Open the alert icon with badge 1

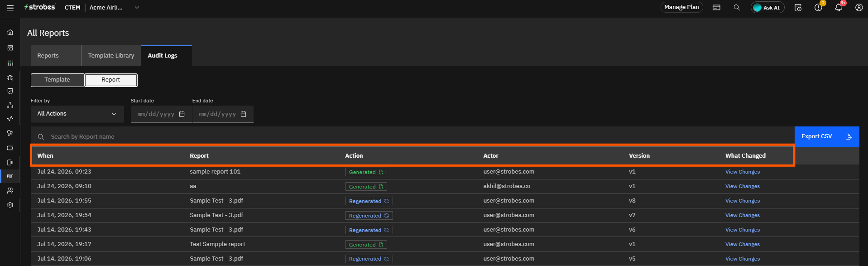[x=818, y=7]
